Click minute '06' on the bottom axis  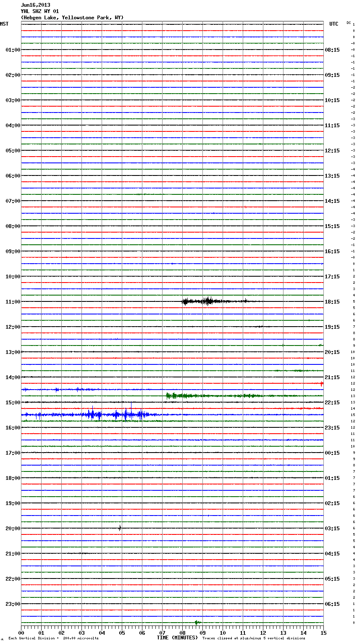coord(142,633)
